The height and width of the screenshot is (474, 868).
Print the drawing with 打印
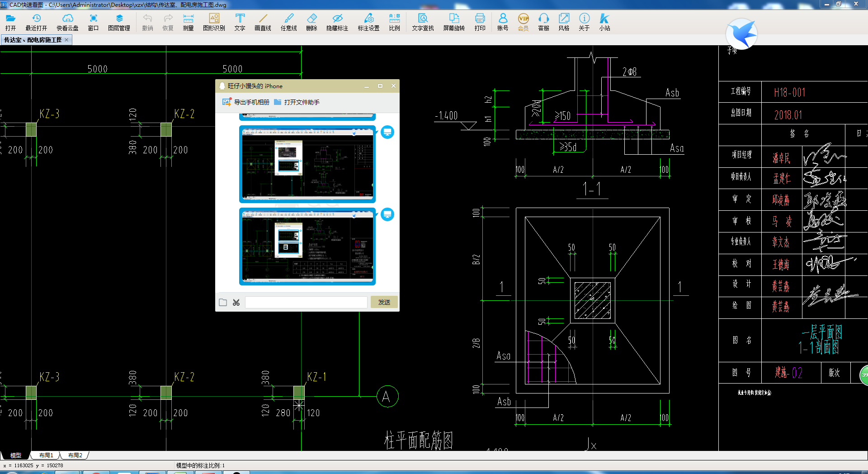tap(480, 22)
